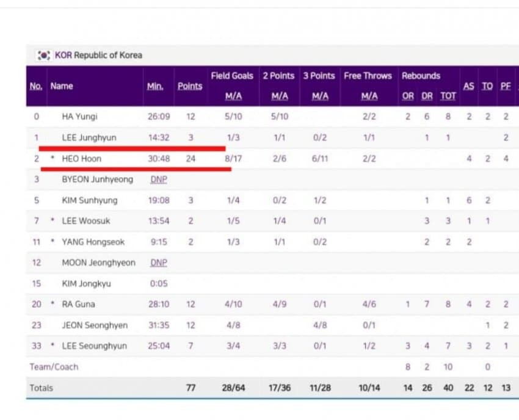Click the Team/Coach row label

54,367
